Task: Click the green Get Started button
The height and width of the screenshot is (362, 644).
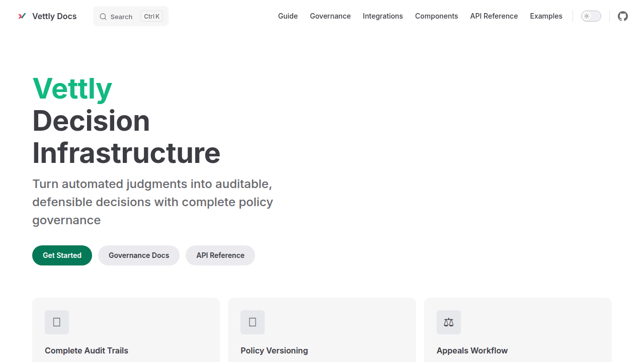Action: point(62,255)
